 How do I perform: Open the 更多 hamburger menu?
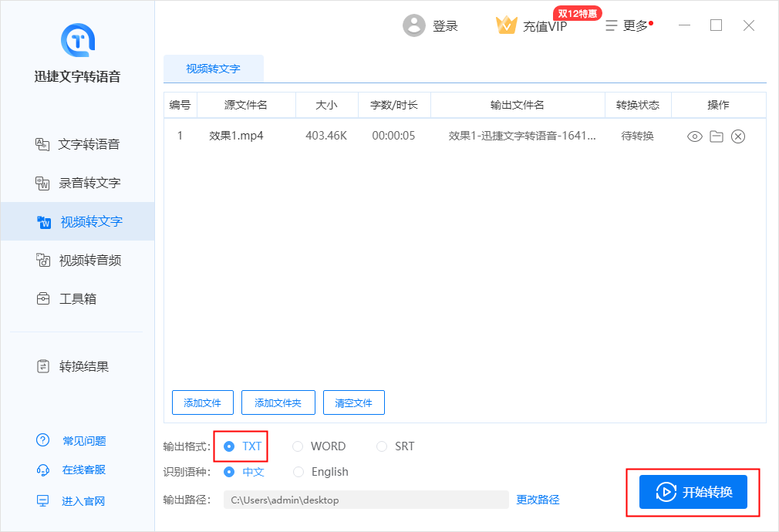pos(612,25)
